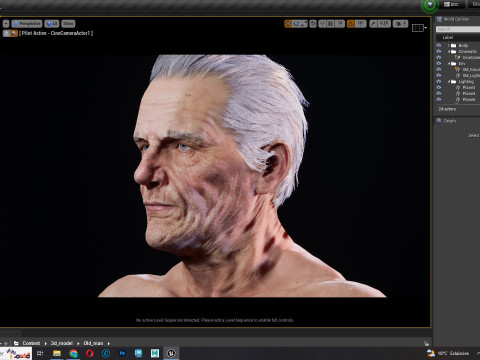The image size is (480, 360).
Task: Toggle rotation snapping triangle icon
Action: (351, 24)
